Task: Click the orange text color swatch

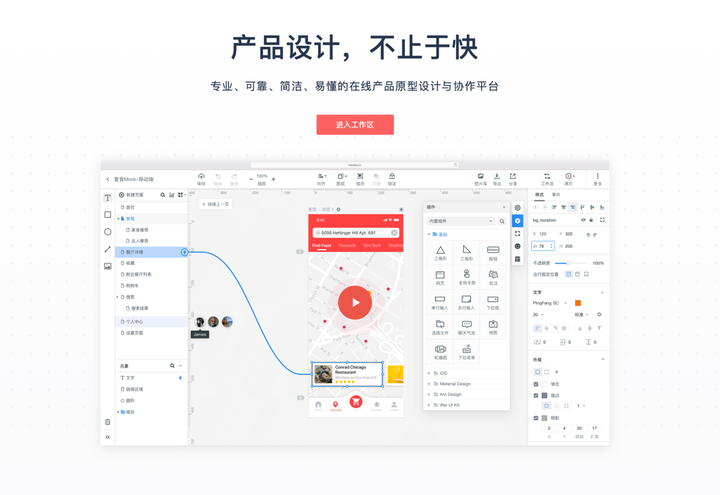Action: [x=578, y=303]
